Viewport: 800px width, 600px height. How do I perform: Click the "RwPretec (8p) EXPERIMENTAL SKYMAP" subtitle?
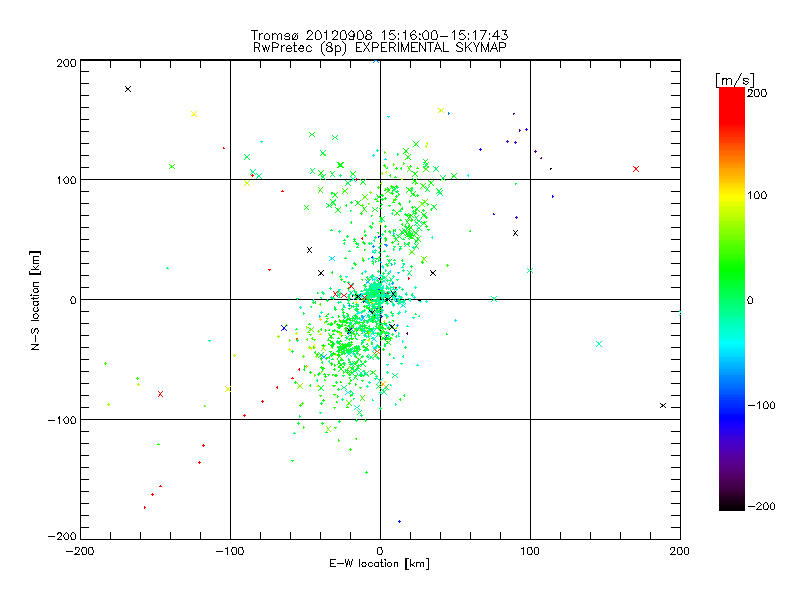pos(380,47)
